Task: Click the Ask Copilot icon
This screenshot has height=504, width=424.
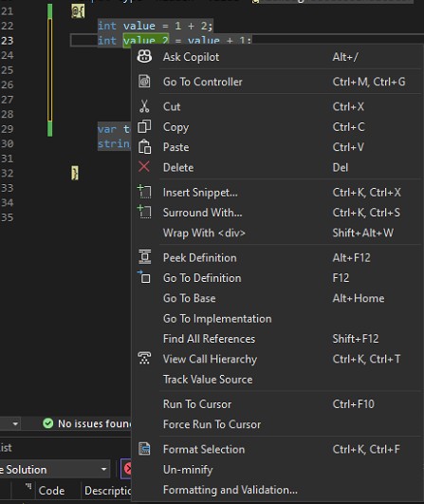Action: pos(144,57)
